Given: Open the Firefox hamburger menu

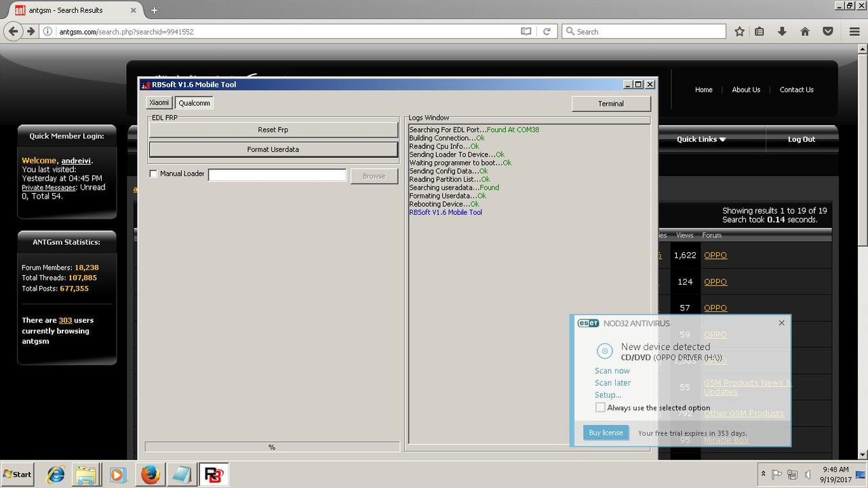Looking at the screenshot, I should (854, 31).
